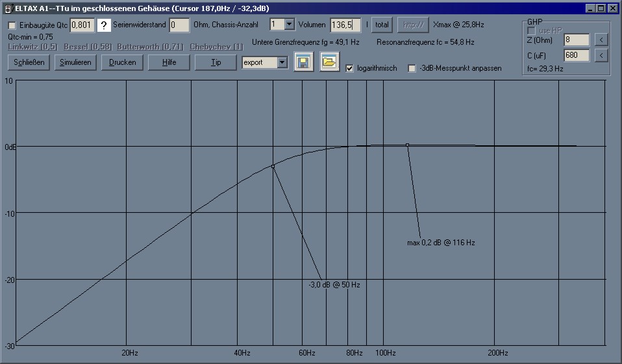The height and width of the screenshot is (364, 622).
Task: Enable -3dB-Messpunkt anpassen checkbox
Action: (x=412, y=68)
